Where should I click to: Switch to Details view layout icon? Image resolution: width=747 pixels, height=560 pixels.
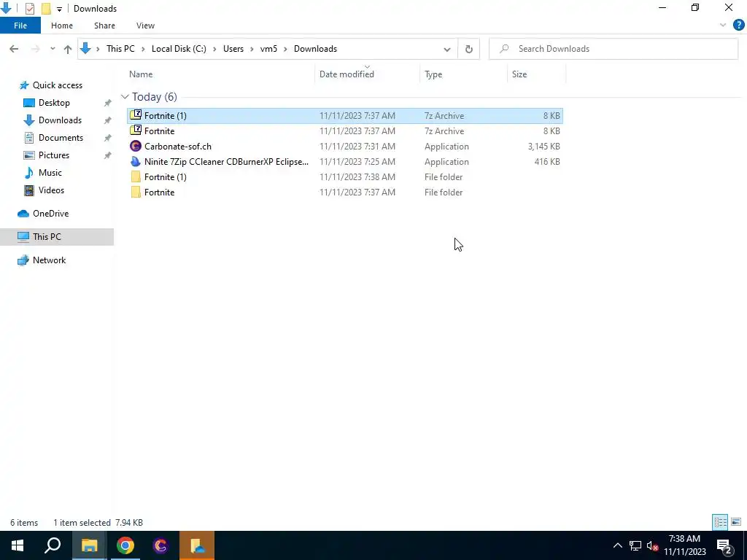click(x=720, y=522)
